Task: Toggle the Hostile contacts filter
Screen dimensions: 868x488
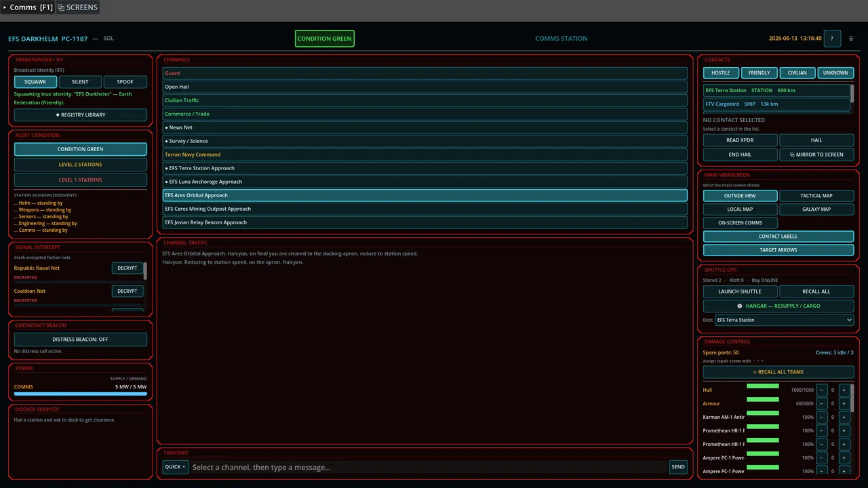Action: [721, 73]
